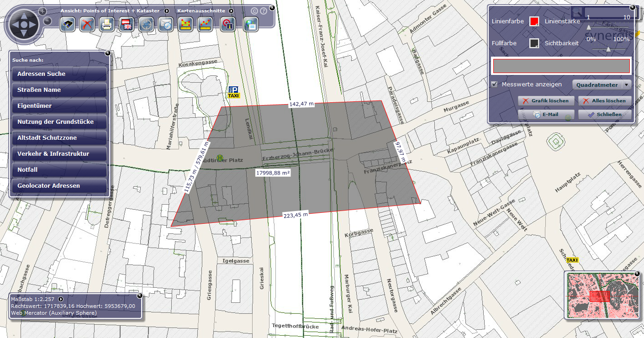
Task: Click the target info identify icon
Action: [x=227, y=24]
